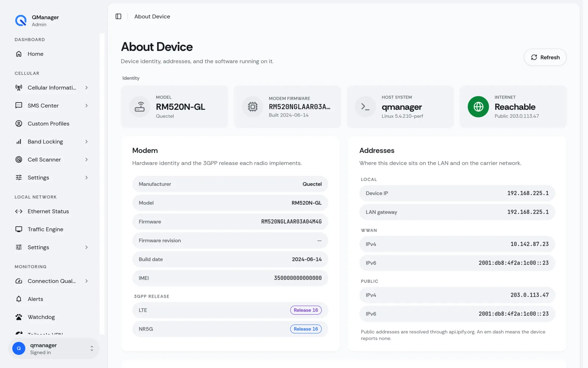Click the Refresh button
This screenshot has width=588, height=368.
[x=545, y=57]
